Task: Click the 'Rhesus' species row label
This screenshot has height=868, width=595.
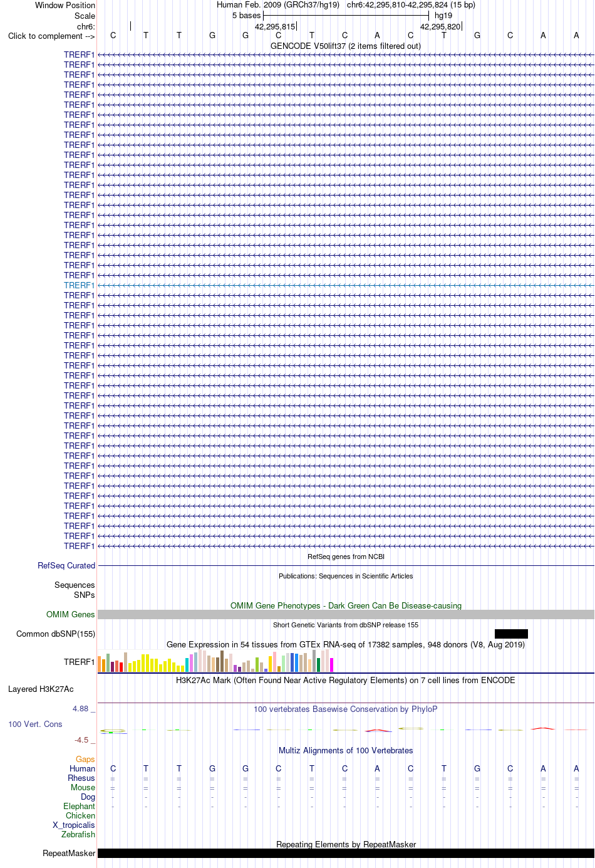Action: (x=81, y=778)
